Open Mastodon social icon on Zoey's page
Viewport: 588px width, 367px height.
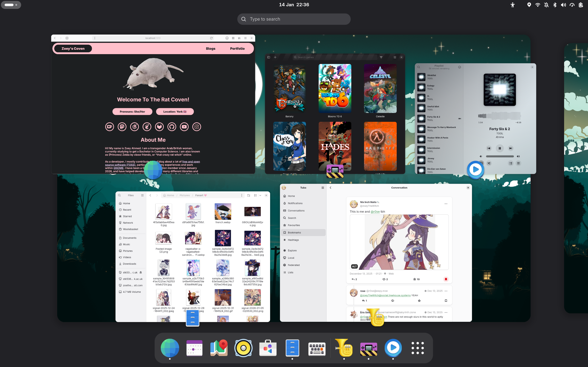(x=122, y=127)
